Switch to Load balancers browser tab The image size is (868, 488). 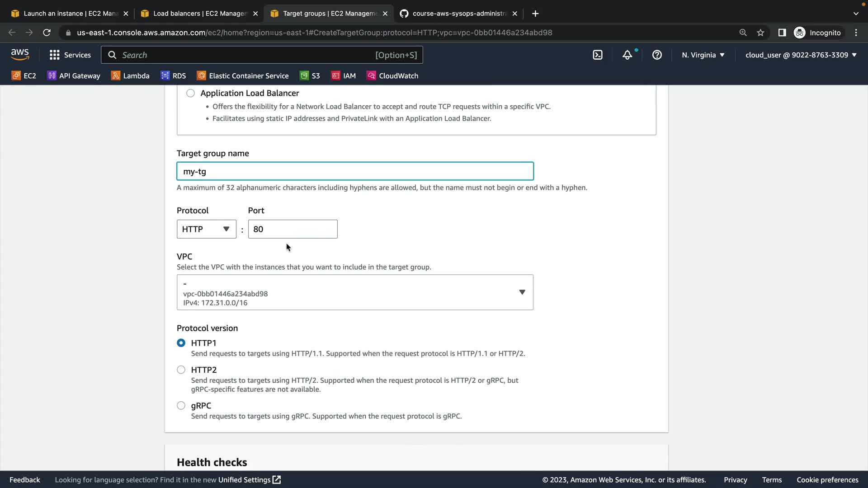[x=199, y=14]
